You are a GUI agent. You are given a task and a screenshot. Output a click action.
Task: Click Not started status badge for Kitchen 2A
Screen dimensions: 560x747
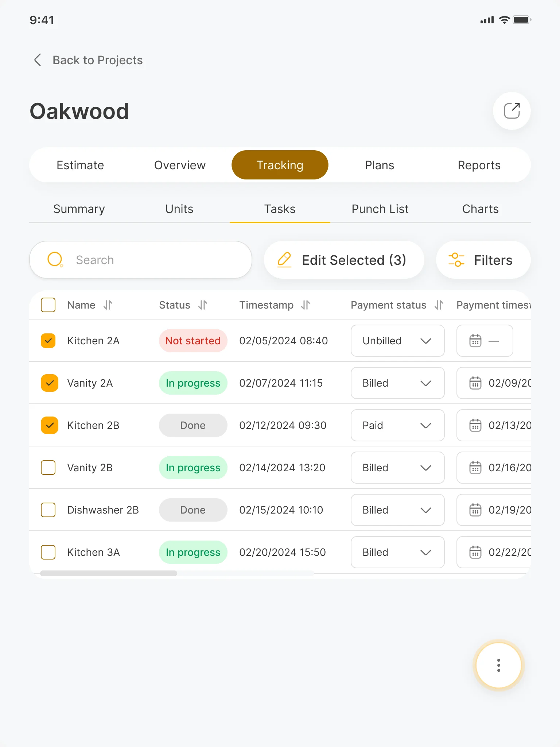tap(193, 341)
